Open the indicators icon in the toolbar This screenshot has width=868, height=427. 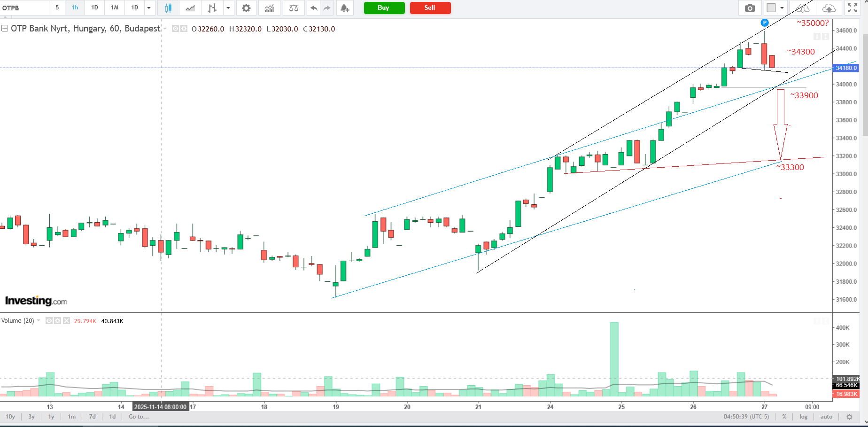(269, 8)
